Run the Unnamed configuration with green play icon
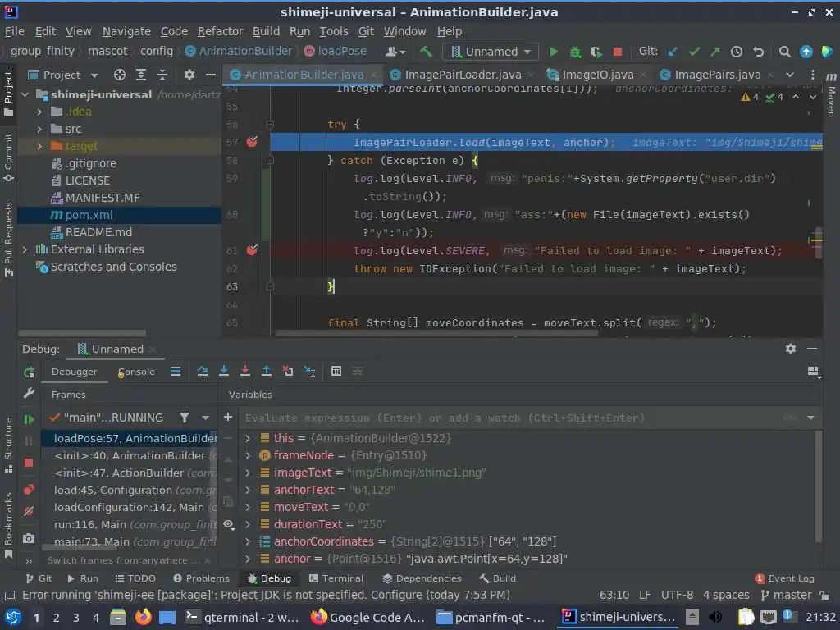Image resolution: width=840 pixels, height=630 pixels. pyautogui.click(x=554, y=52)
